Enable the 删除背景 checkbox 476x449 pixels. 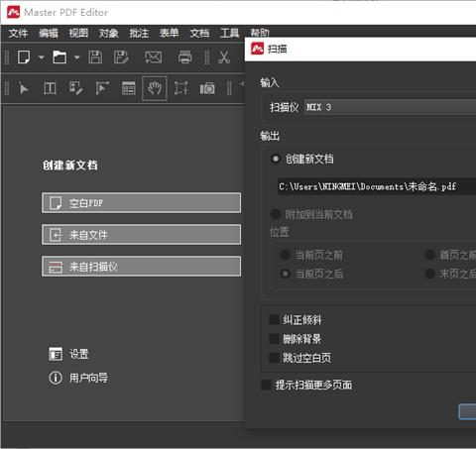click(275, 339)
